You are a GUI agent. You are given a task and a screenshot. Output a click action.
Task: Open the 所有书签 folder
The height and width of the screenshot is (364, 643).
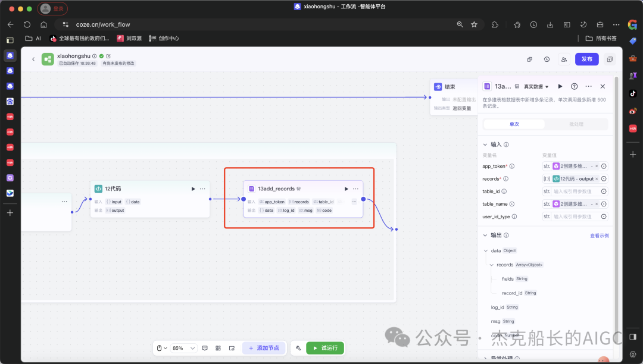click(601, 39)
